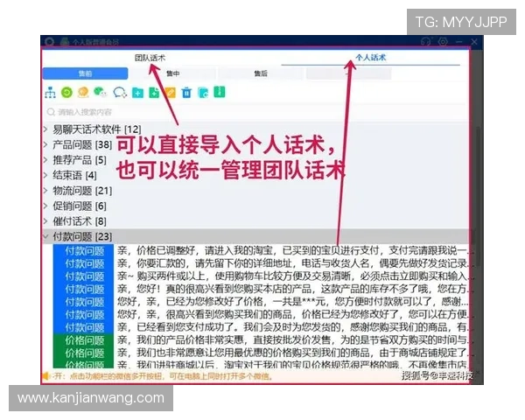Select the 催付话术 [8] category label

coord(80,221)
